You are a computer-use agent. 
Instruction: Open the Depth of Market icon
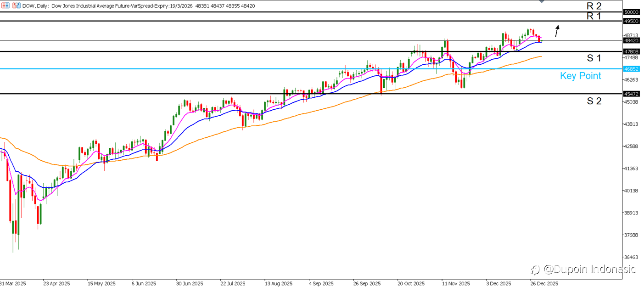tap(16, 6)
